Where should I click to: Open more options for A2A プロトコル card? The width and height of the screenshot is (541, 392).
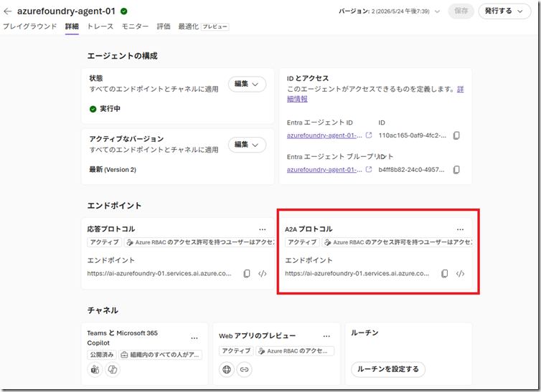(460, 229)
